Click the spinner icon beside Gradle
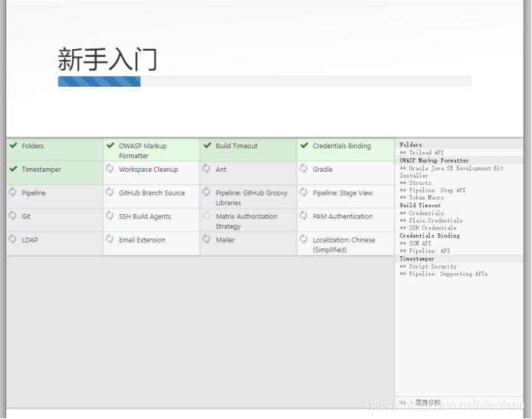 [303, 168]
